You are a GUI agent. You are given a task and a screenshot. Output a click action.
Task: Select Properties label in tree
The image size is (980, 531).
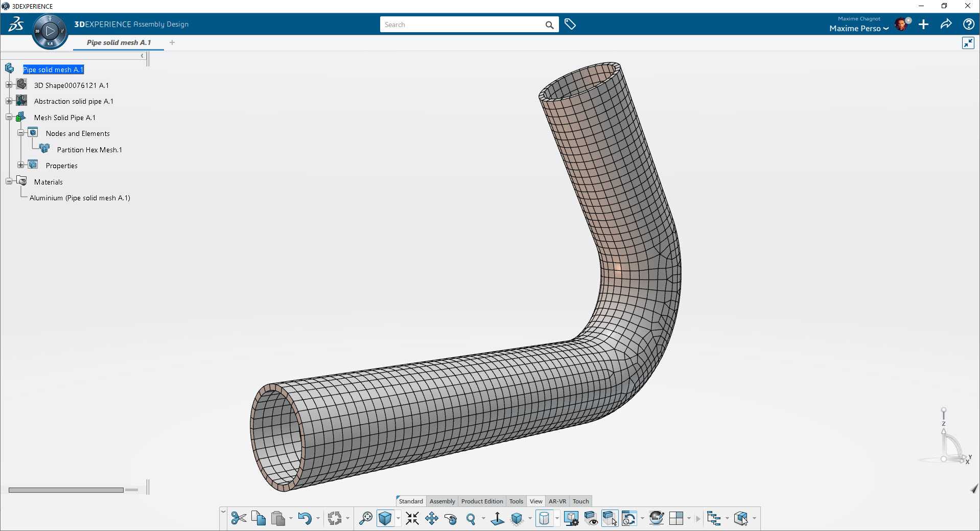click(62, 166)
